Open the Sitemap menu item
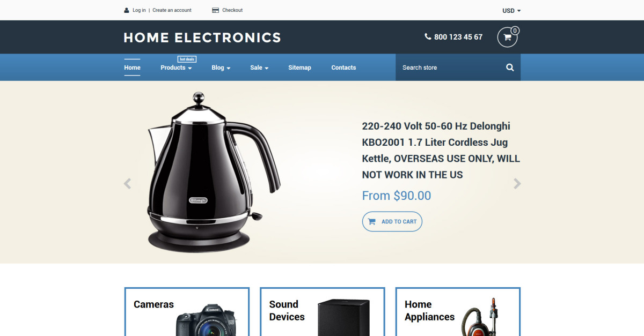644x336 pixels. point(299,68)
